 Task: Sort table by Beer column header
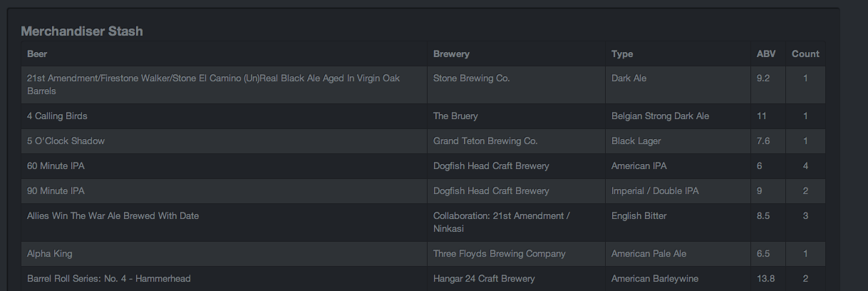pos(37,54)
